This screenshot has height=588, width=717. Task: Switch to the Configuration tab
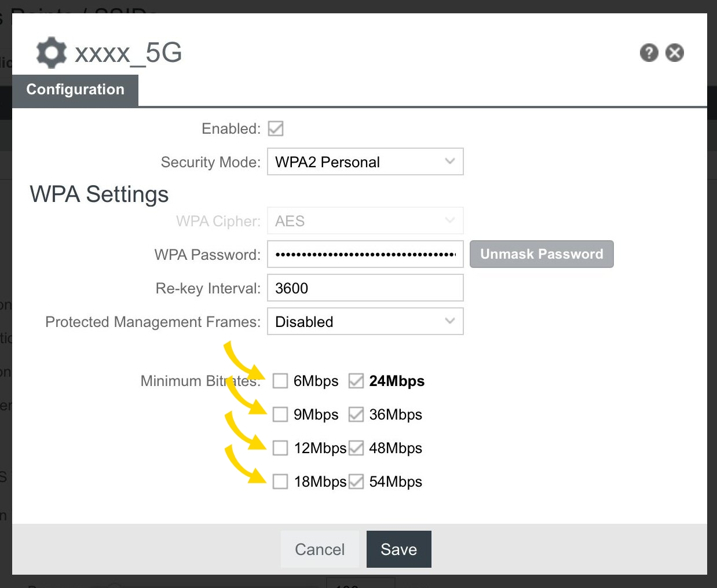[75, 90]
